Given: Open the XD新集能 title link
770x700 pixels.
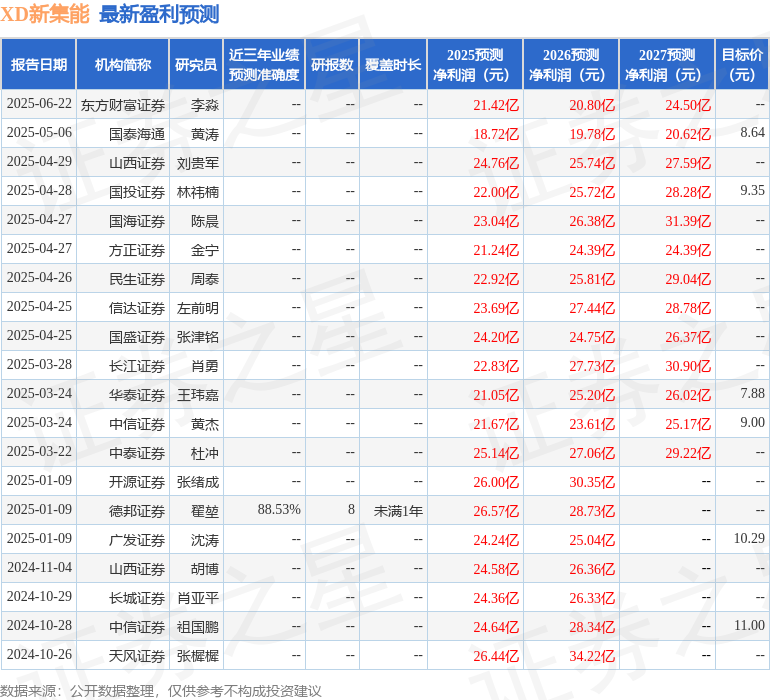Looking at the screenshot, I should pyautogui.click(x=45, y=14).
